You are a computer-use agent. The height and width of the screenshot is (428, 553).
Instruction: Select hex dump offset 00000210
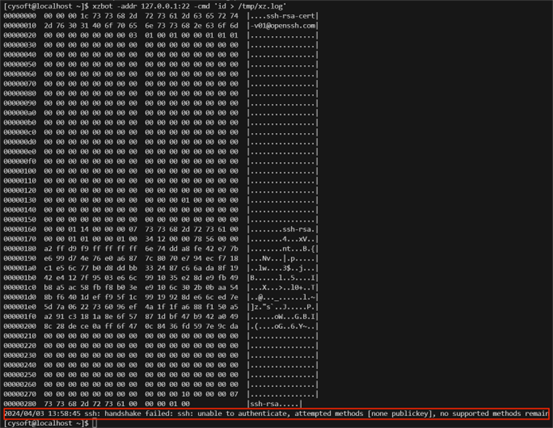tap(20, 336)
